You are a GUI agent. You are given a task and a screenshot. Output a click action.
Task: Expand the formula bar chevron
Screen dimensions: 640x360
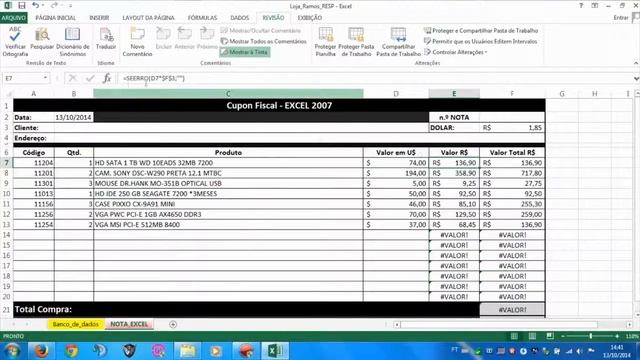pyautogui.click(x=636, y=78)
